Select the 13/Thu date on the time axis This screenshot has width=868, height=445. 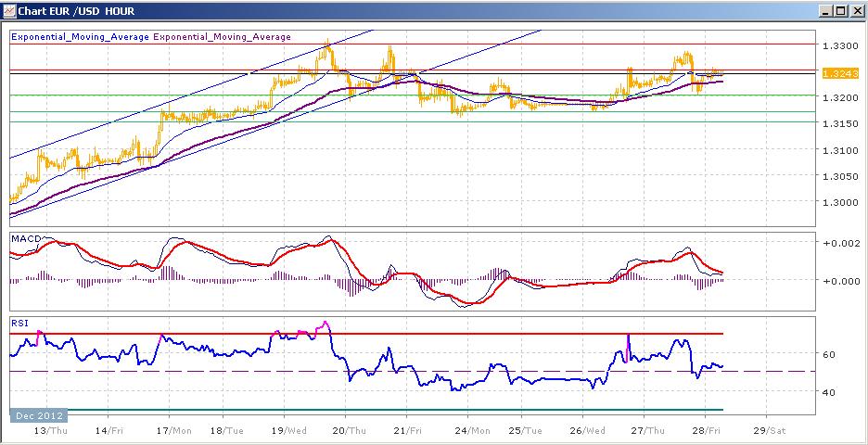pyautogui.click(x=46, y=430)
